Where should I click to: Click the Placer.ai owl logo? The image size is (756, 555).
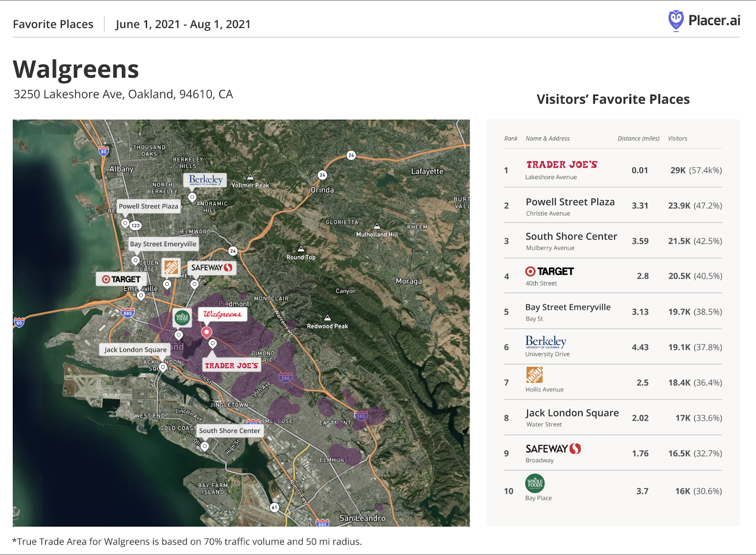(x=676, y=20)
